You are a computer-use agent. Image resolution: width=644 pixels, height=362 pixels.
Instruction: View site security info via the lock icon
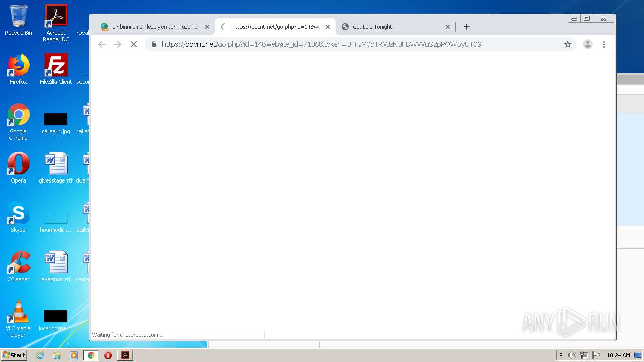tap(153, 44)
